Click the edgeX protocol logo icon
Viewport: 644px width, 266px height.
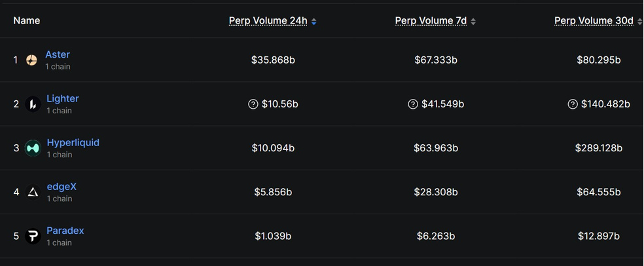coord(33,192)
